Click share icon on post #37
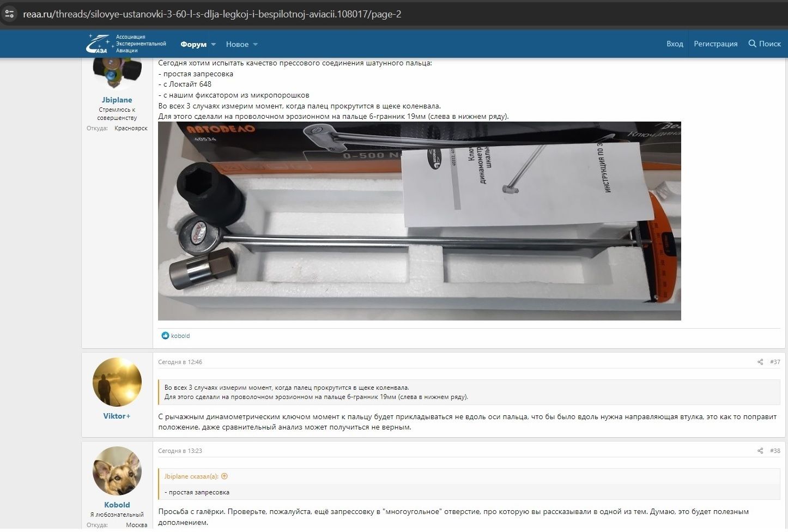Image resolution: width=788 pixels, height=532 pixels. (760, 362)
